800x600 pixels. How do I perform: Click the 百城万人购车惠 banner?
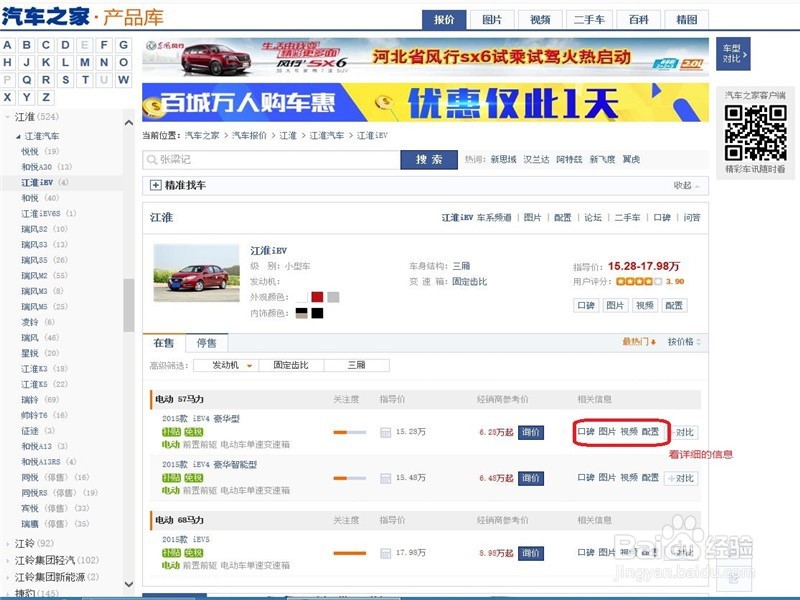click(x=426, y=103)
